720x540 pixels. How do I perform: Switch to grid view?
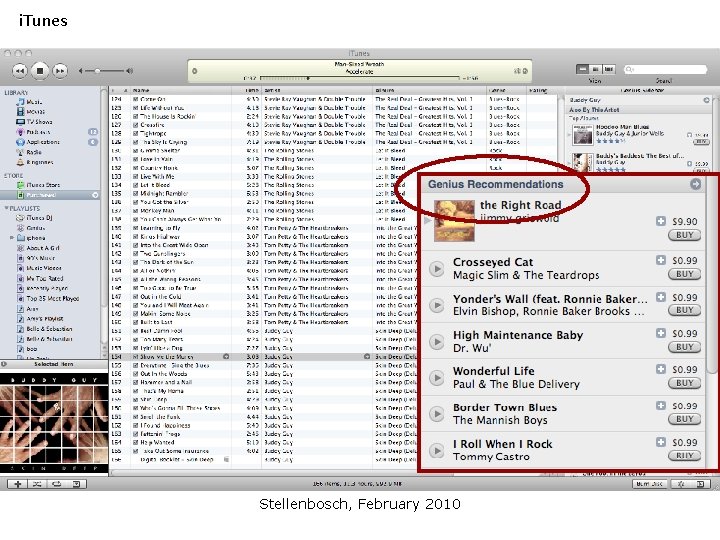(x=596, y=69)
